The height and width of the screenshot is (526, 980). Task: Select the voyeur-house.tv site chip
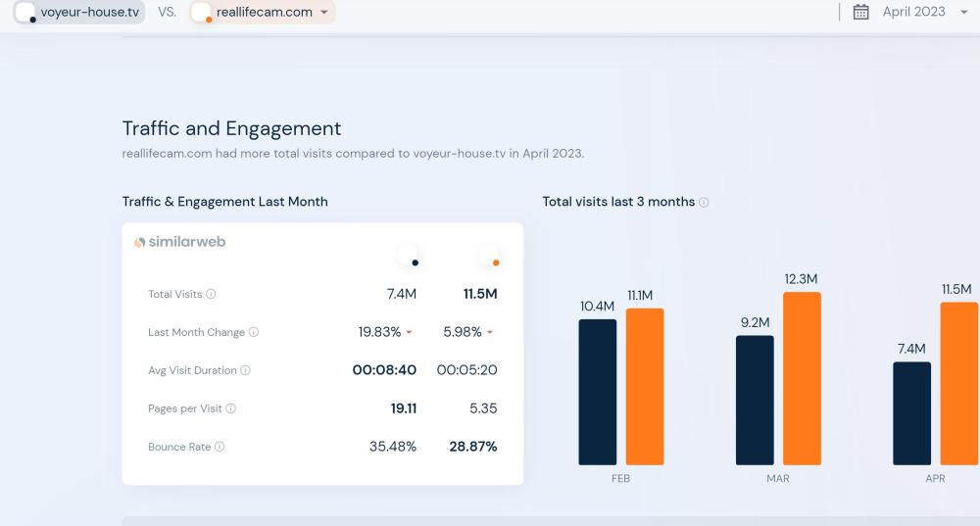point(79,12)
